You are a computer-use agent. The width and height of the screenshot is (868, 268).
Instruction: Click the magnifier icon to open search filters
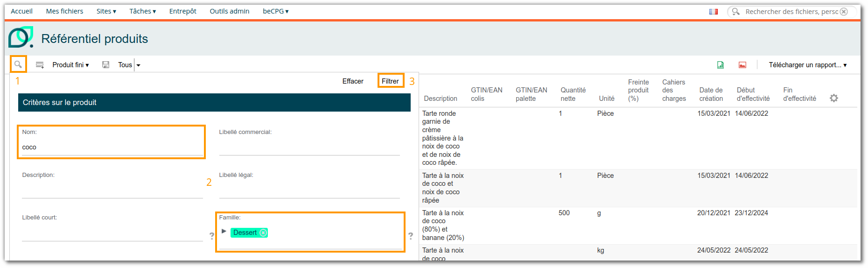click(x=18, y=64)
